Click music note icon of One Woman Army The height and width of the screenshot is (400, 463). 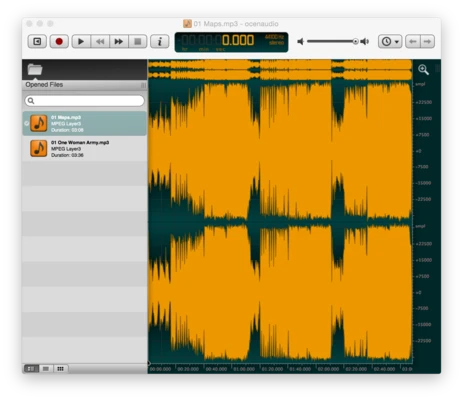[39, 149]
